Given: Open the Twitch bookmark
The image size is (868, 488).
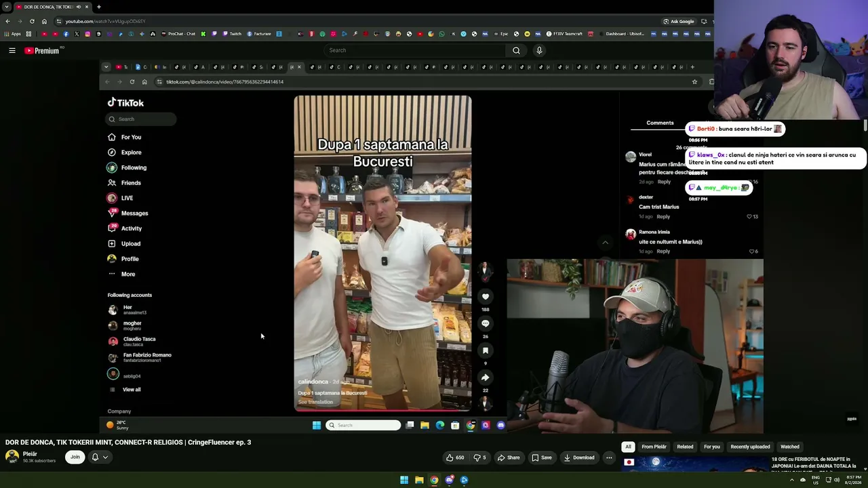Looking at the screenshot, I should 232,34.
